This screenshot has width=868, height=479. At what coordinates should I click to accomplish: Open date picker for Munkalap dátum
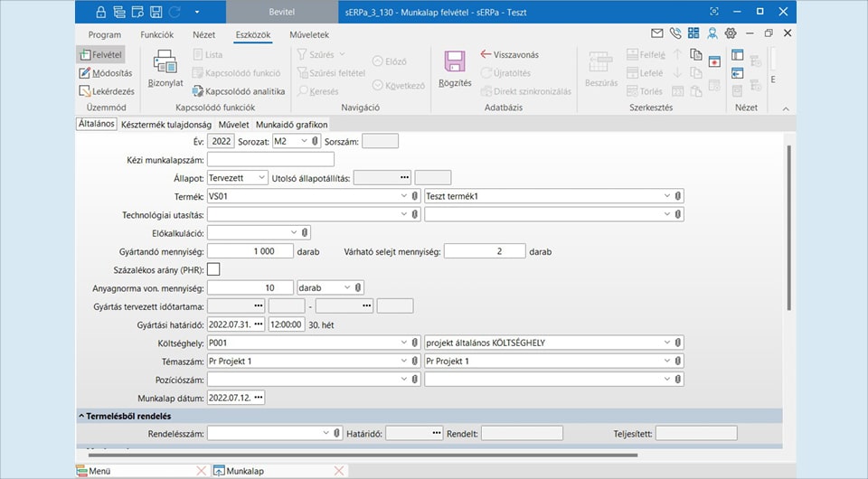point(259,397)
